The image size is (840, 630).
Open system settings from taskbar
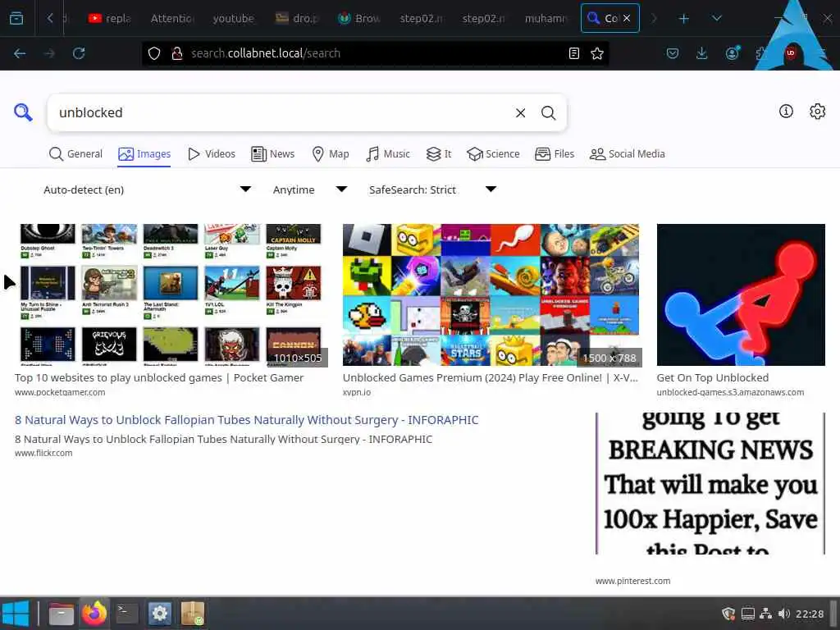(x=160, y=614)
